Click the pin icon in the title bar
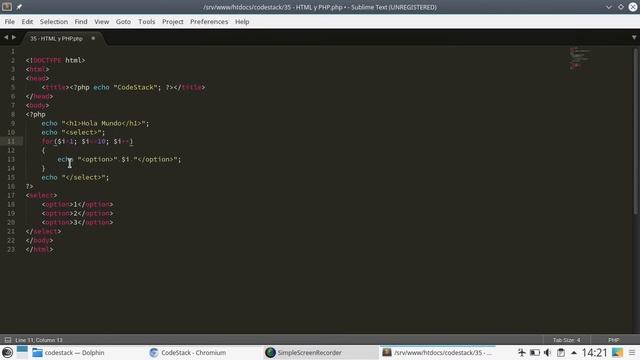 point(19,7)
